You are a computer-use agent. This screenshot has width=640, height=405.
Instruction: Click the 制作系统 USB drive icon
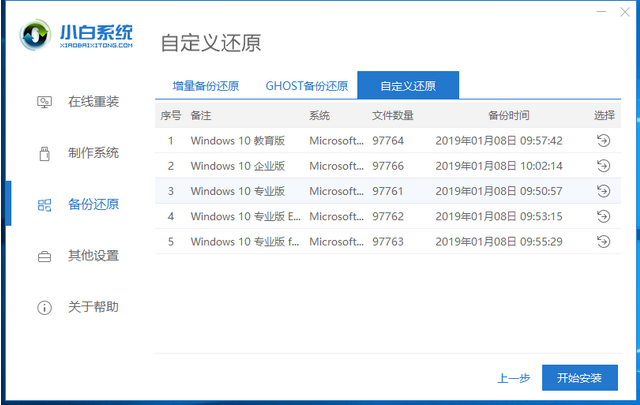coord(44,154)
